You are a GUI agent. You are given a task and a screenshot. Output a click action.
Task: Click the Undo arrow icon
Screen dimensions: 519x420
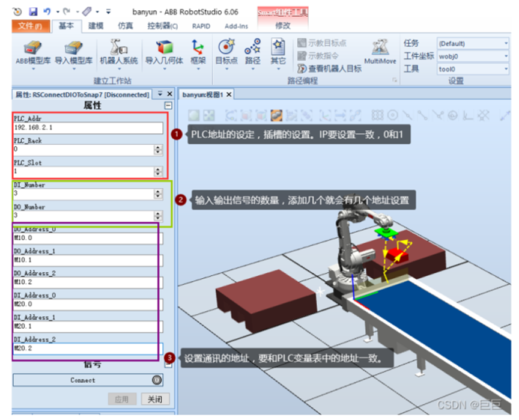pos(47,11)
